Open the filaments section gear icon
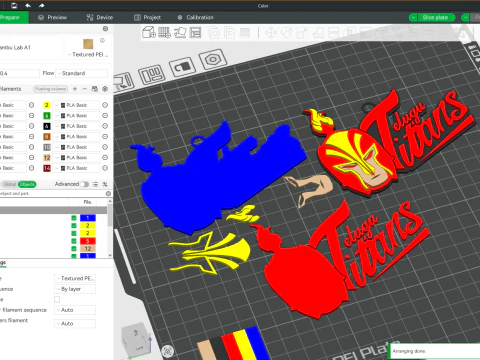This screenshot has width=480, height=360. (x=105, y=89)
